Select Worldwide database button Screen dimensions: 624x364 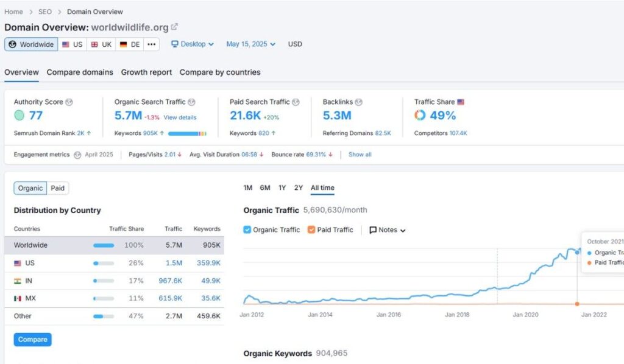pyautogui.click(x=31, y=44)
